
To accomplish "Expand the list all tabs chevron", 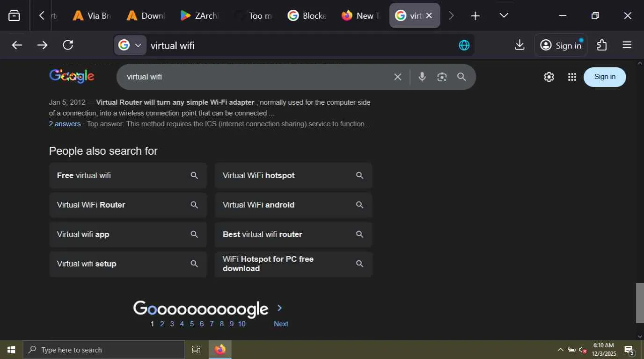I will click(504, 15).
